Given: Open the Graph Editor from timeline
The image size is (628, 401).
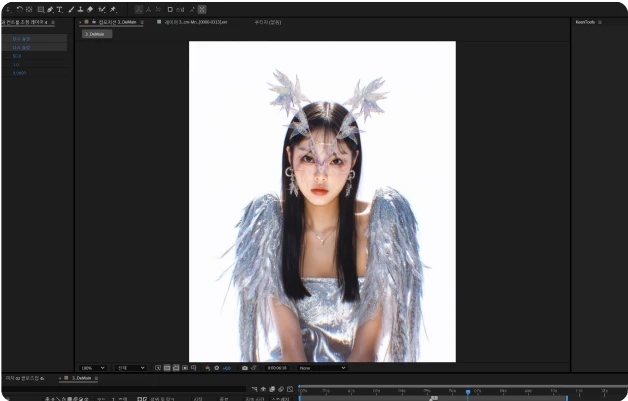Looking at the screenshot, I should (x=290, y=389).
